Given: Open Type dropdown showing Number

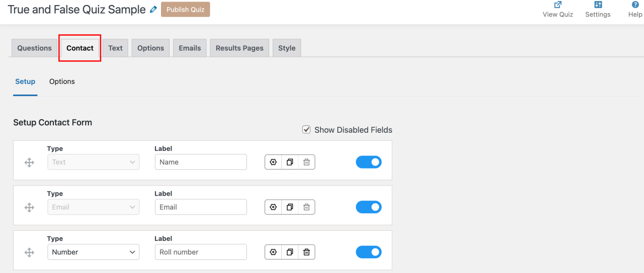Looking at the screenshot, I should tap(94, 252).
